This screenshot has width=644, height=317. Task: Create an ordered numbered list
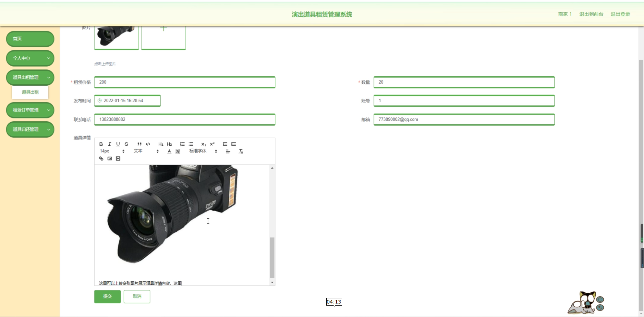click(x=182, y=144)
